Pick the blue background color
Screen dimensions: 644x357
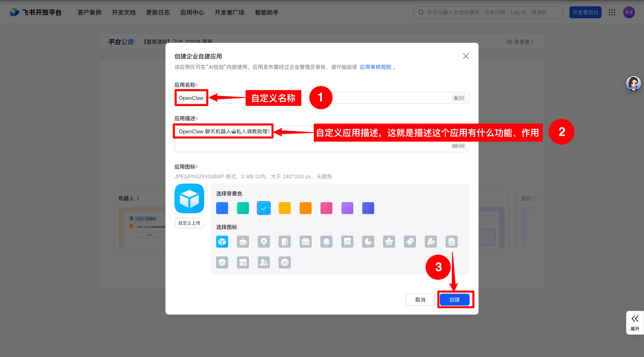click(x=222, y=208)
